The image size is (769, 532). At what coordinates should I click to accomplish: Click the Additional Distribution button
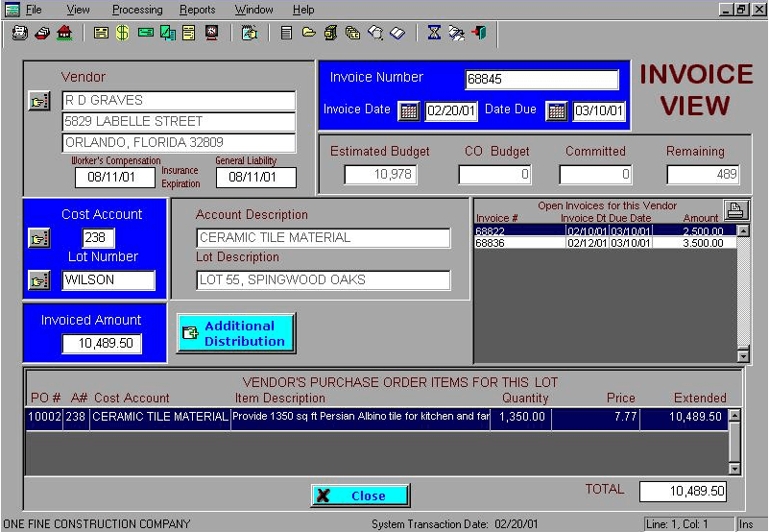236,333
